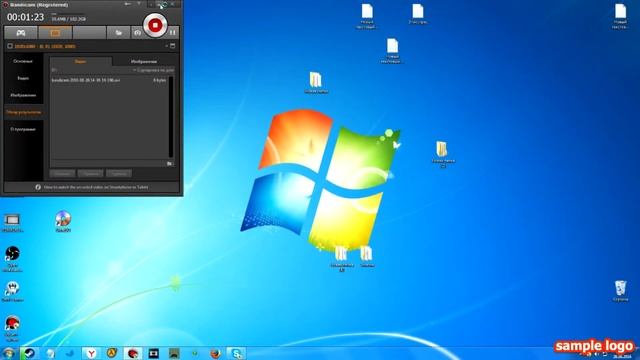Click the orange recording-area resolution text
Viewport: 640px width, 360px height.
pos(45,46)
